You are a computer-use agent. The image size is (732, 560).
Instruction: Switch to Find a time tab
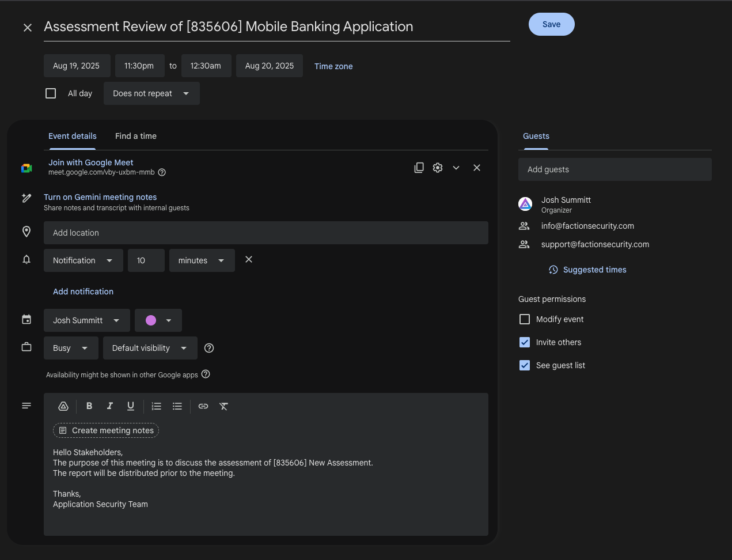(x=136, y=136)
